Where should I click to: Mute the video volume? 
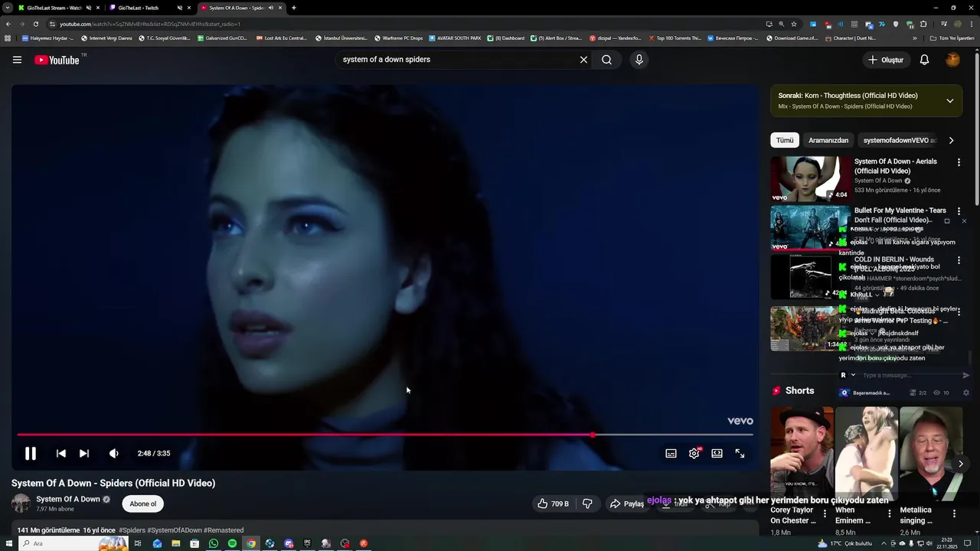click(x=114, y=453)
